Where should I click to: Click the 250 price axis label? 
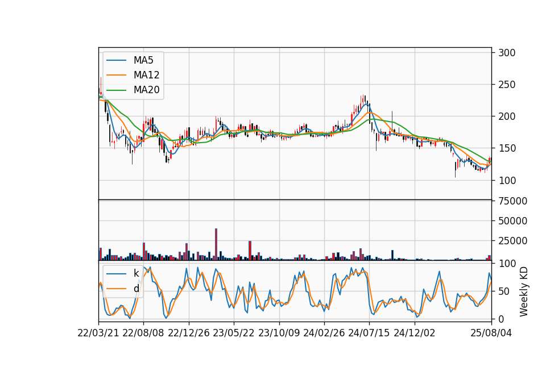click(507, 85)
